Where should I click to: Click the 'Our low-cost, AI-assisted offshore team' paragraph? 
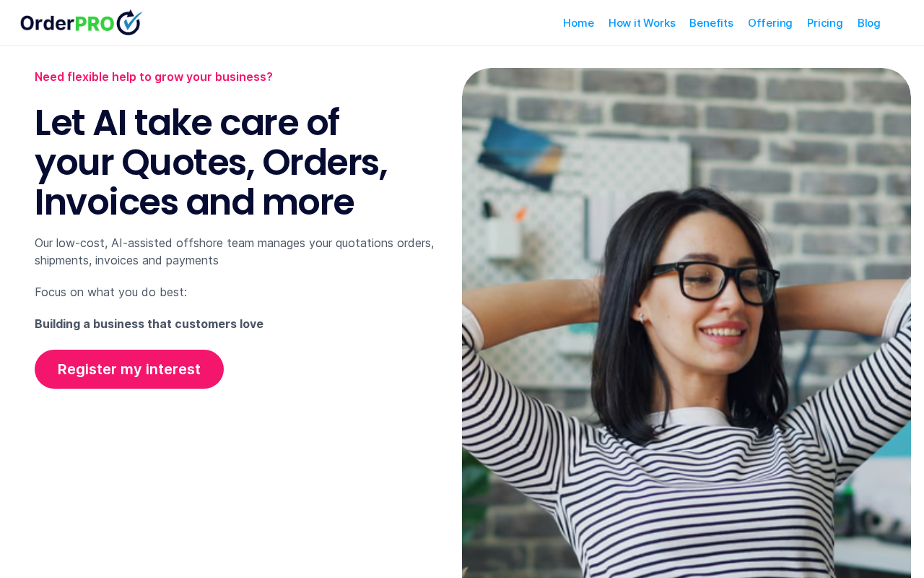coord(235,251)
